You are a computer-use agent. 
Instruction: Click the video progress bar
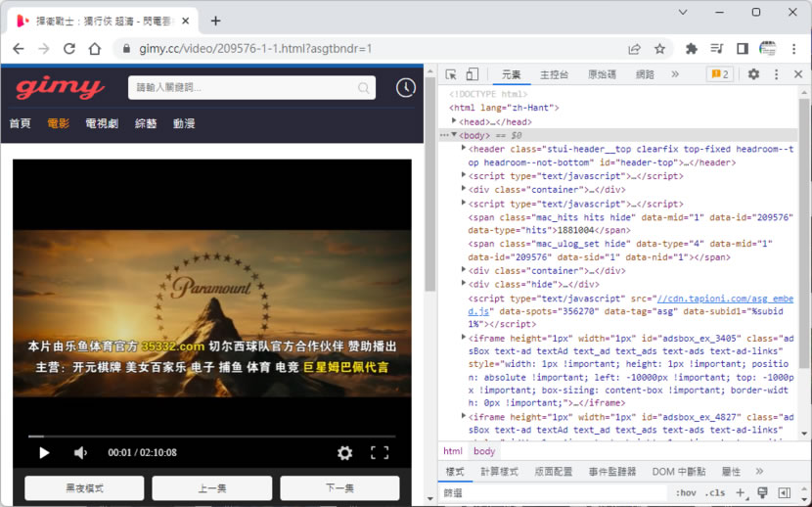pyautogui.click(x=211, y=437)
